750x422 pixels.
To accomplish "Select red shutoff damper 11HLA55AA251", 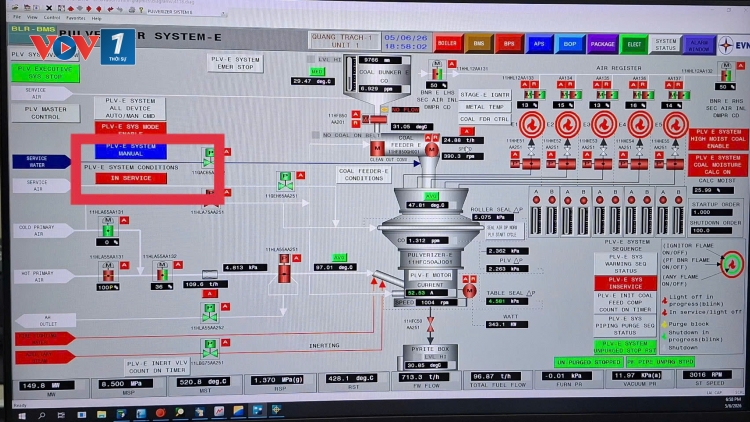I will coord(284,269).
